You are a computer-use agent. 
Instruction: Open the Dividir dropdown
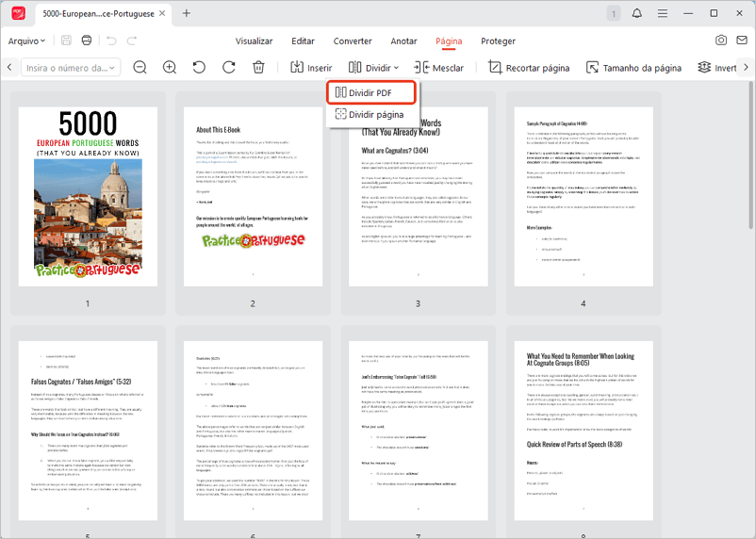tap(373, 68)
